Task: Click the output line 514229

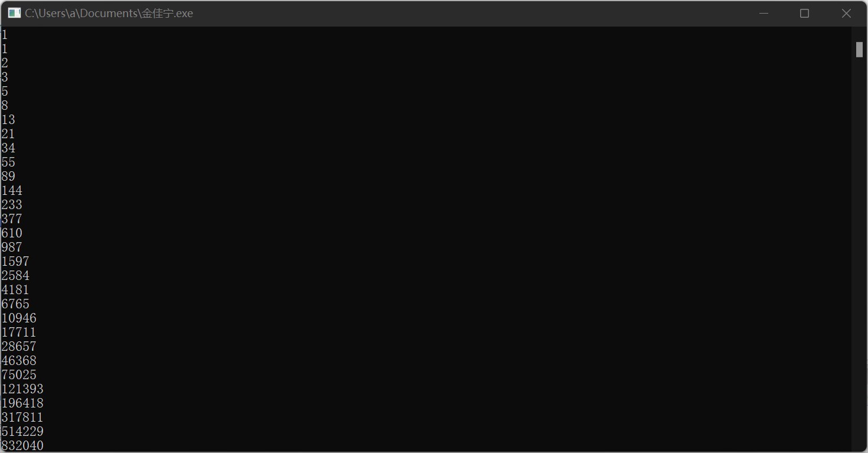Action: coord(22,431)
